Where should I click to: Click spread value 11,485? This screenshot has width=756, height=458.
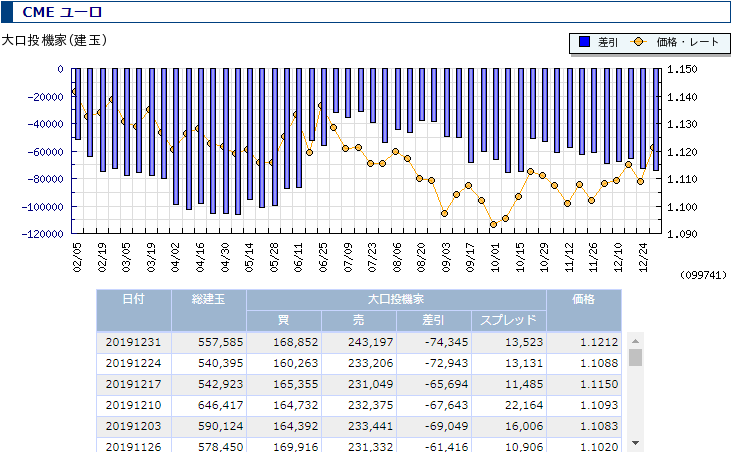pos(524,385)
